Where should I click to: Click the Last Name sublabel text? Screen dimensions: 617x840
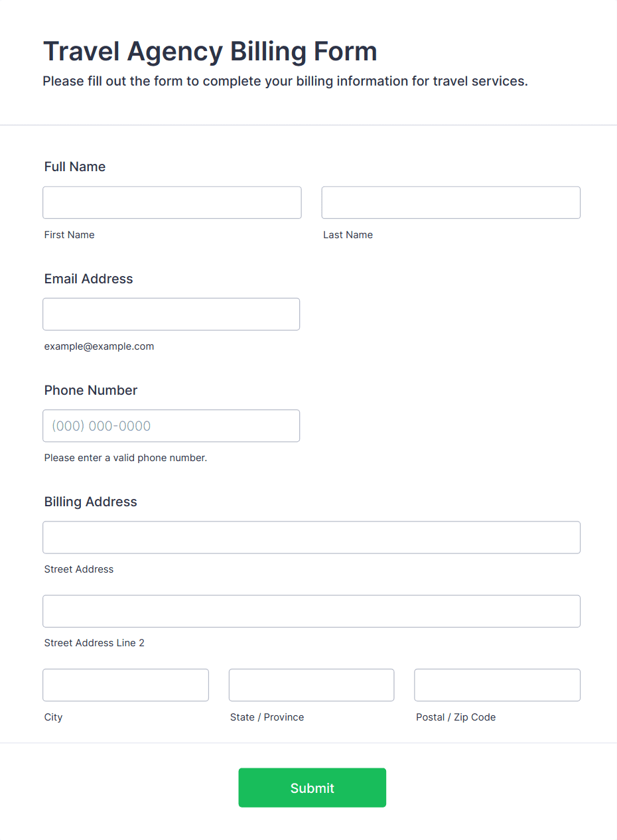348,235
